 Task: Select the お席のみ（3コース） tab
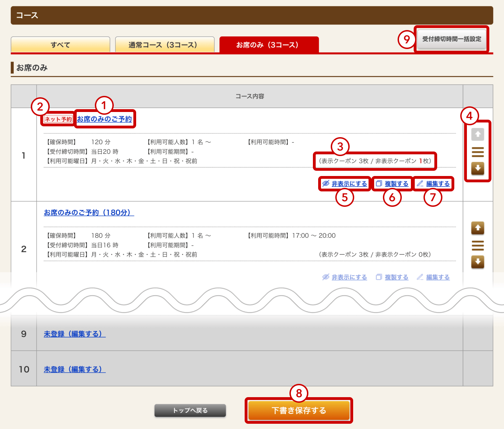[269, 45]
